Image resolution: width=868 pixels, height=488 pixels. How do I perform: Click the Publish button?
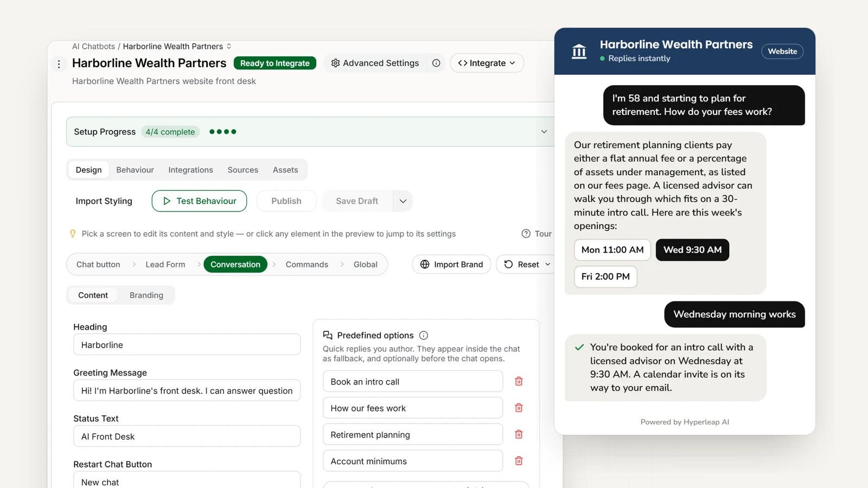tap(286, 201)
